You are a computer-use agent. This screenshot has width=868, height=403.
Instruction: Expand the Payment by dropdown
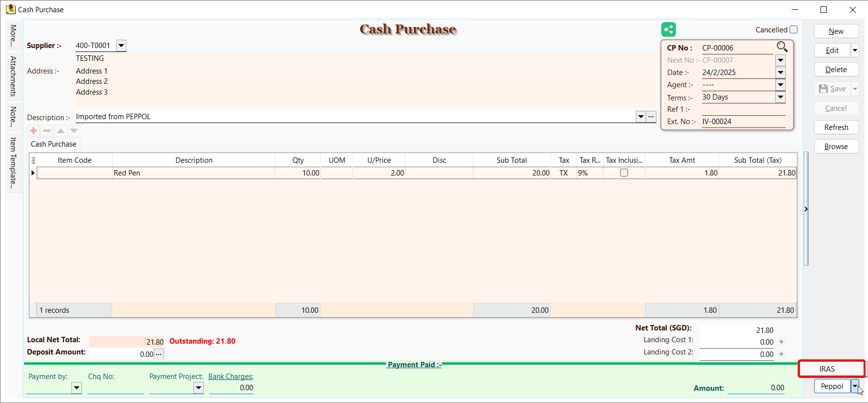coord(76,388)
